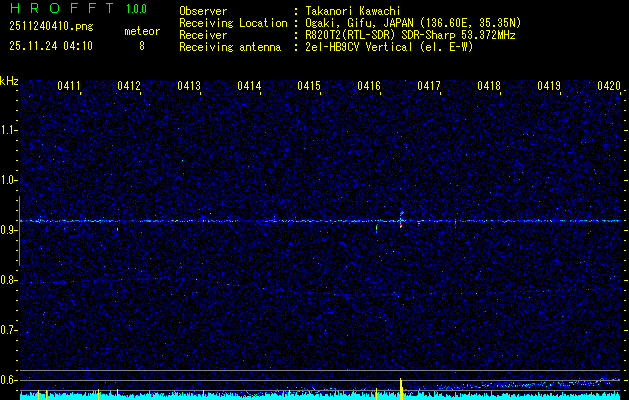Click the 1.0 kHz frequency label
The height and width of the screenshot is (400, 629).
click(8, 180)
